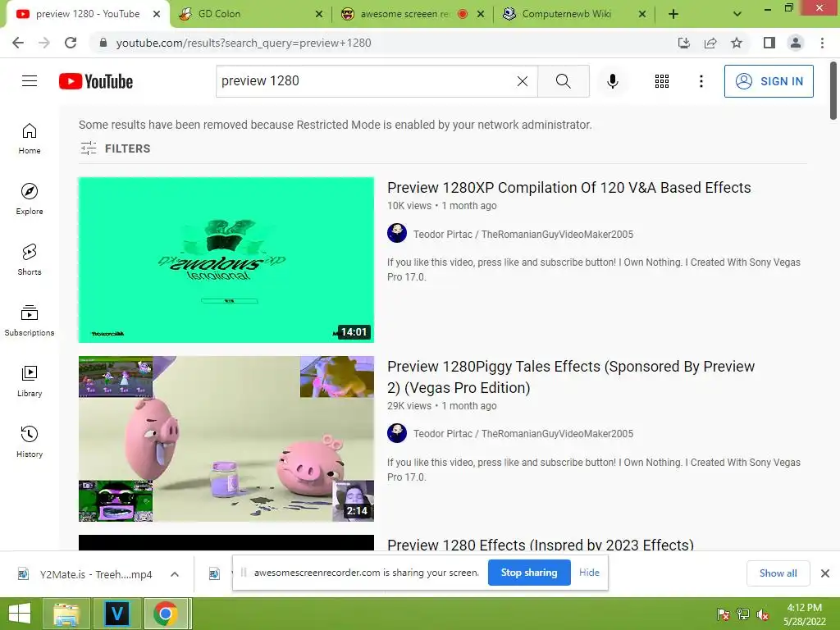The width and height of the screenshot is (840, 630).
Task: Open YouTube settings three-dot menu
Action: pos(701,81)
